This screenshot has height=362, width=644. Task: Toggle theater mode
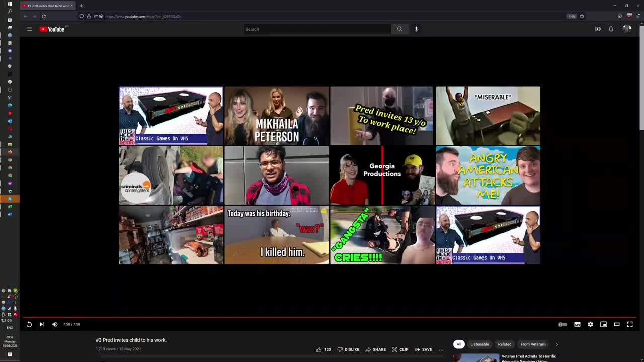(x=617, y=324)
